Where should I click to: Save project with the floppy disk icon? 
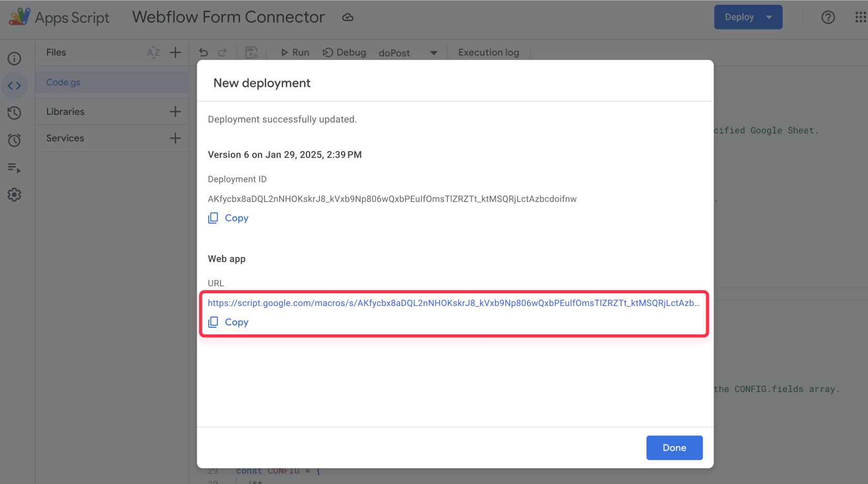pyautogui.click(x=252, y=52)
